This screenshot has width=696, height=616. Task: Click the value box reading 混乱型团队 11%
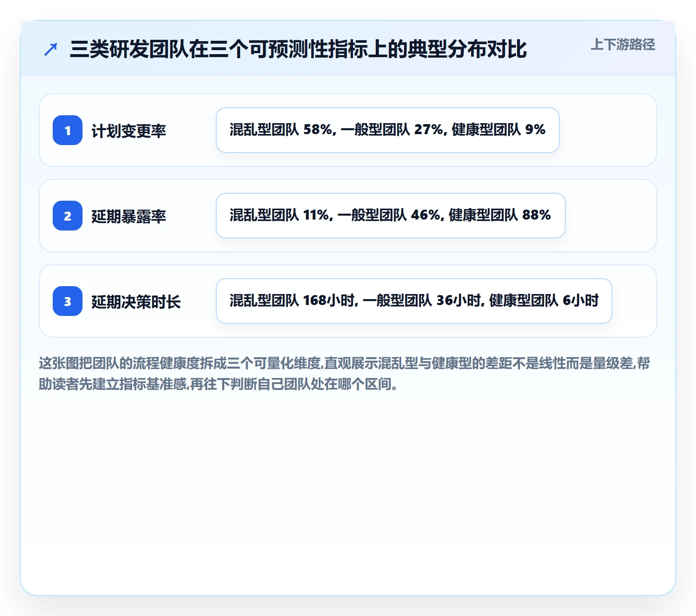click(x=391, y=216)
